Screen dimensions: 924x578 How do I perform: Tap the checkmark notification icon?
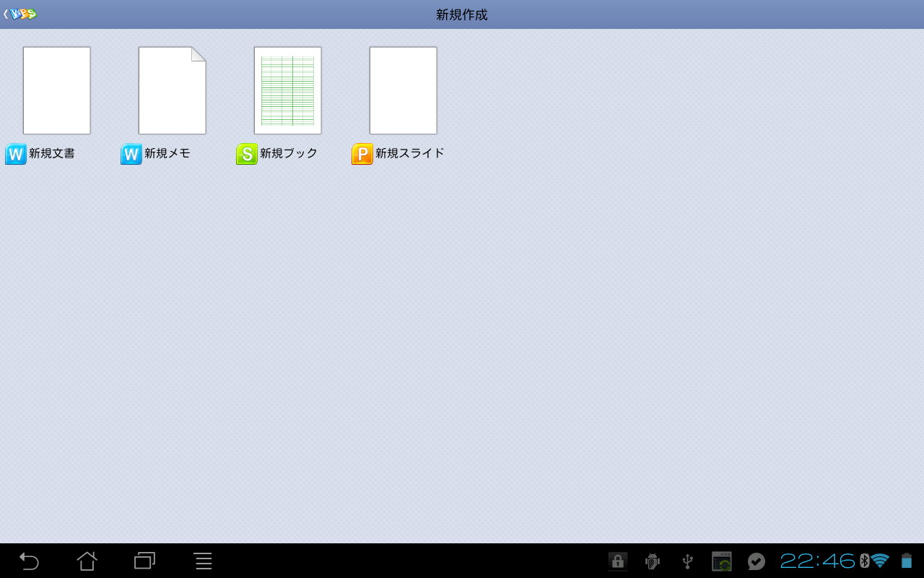coord(757,561)
